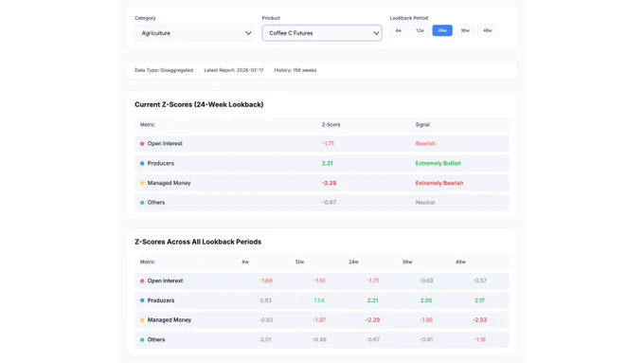Image resolution: width=644 pixels, height=363 pixels.
Task: Click the Latest Report date text
Action: (x=234, y=70)
